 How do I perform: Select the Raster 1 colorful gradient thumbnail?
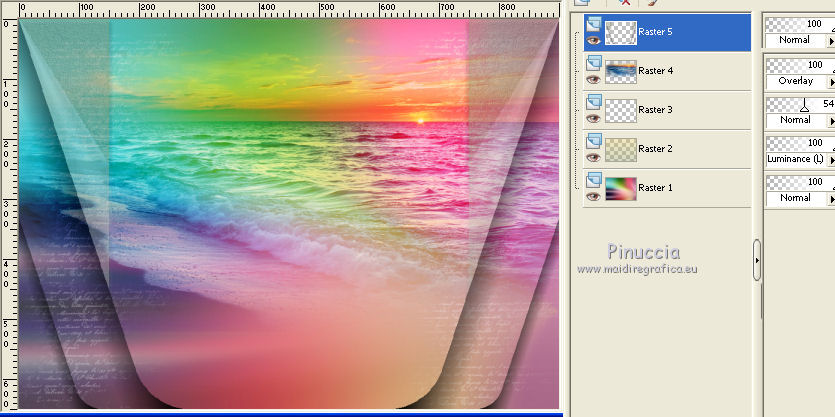[621, 189]
